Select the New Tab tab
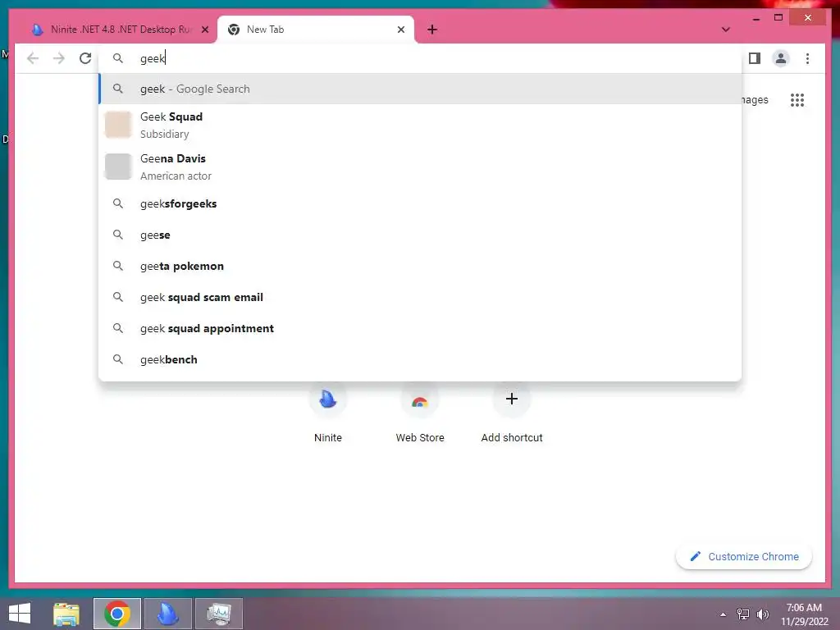 coord(316,30)
